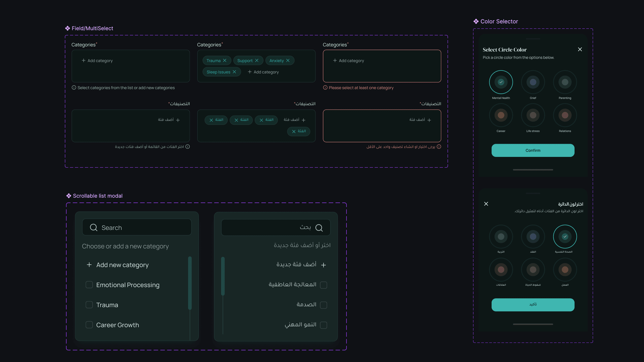
Task: Click the Confirm button
Action: (x=533, y=150)
